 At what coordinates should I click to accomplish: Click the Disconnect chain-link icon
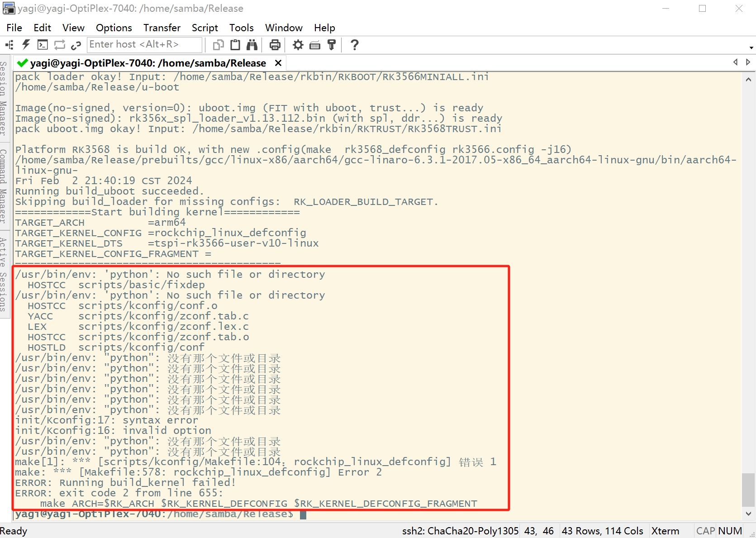click(x=76, y=45)
